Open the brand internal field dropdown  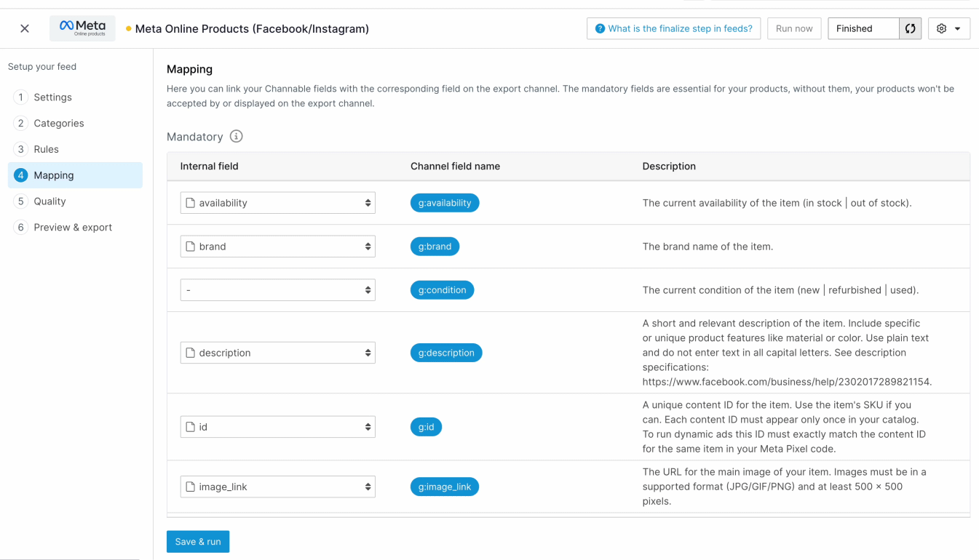[277, 247]
